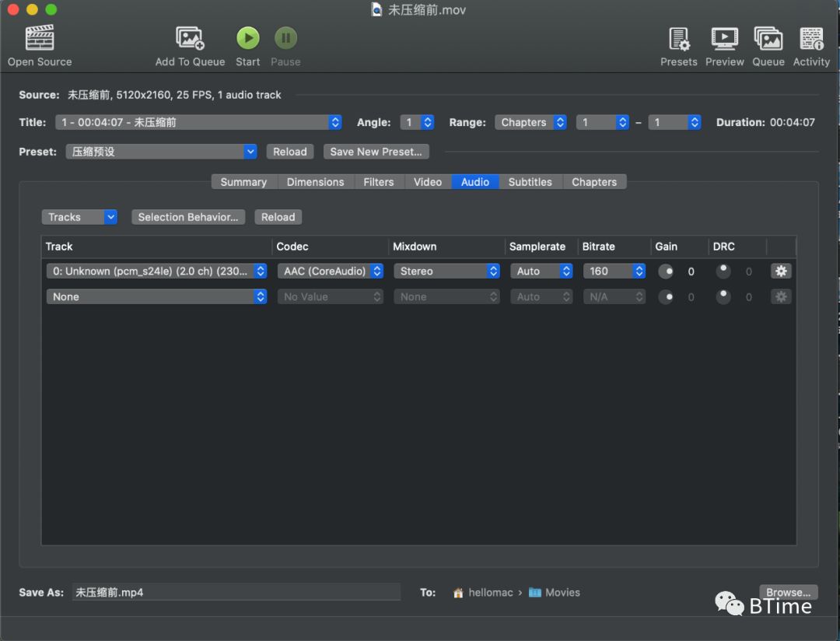The image size is (840, 641).
Task: Open the Bitrate 160 dropdown
Action: click(614, 271)
